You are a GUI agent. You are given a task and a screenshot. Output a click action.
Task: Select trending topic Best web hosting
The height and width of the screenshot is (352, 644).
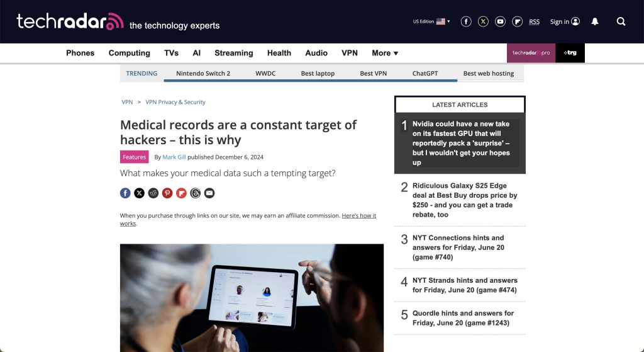[488, 73]
